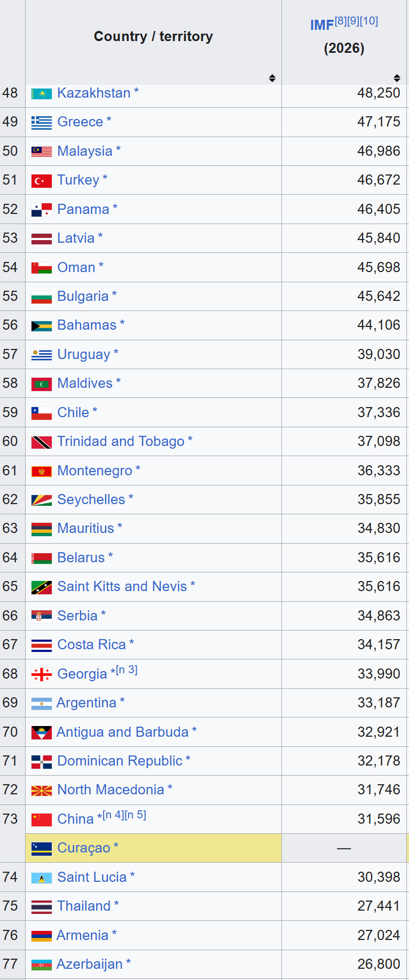Viewport: 409px width, 980px height.
Task: Open the Trinidad and Tobago article link
Action: coord(121,441)
